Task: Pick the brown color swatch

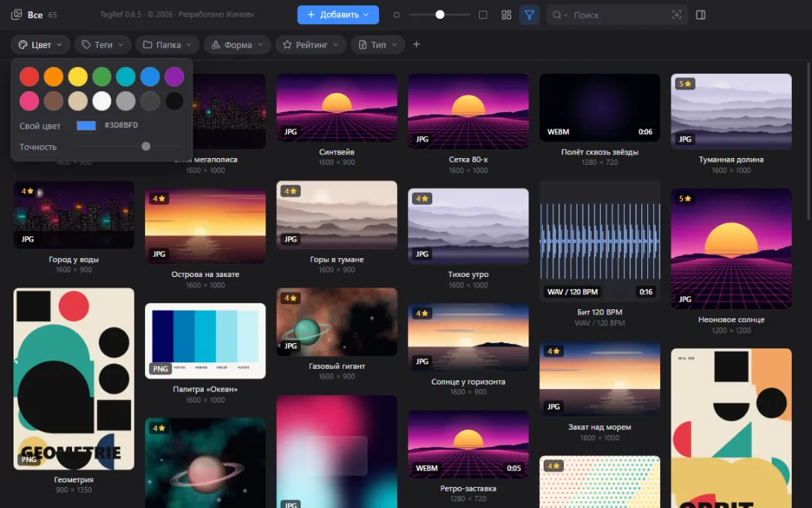Action: tap(53, 101)
